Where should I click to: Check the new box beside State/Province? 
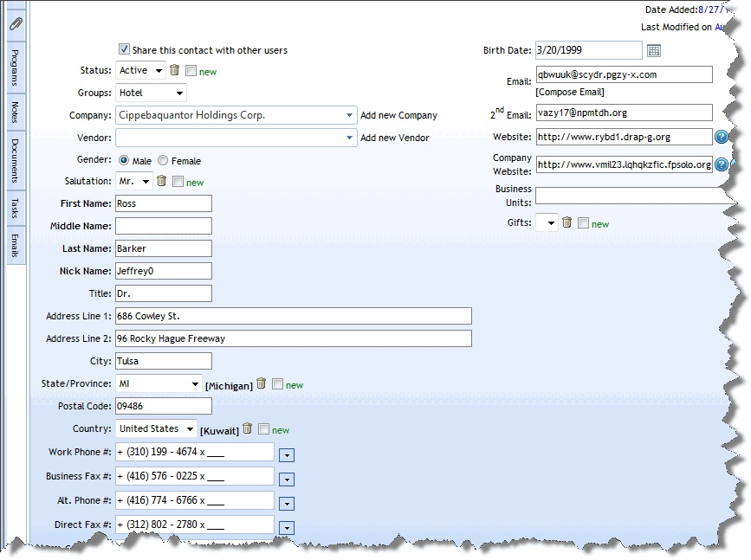point(277,383)
